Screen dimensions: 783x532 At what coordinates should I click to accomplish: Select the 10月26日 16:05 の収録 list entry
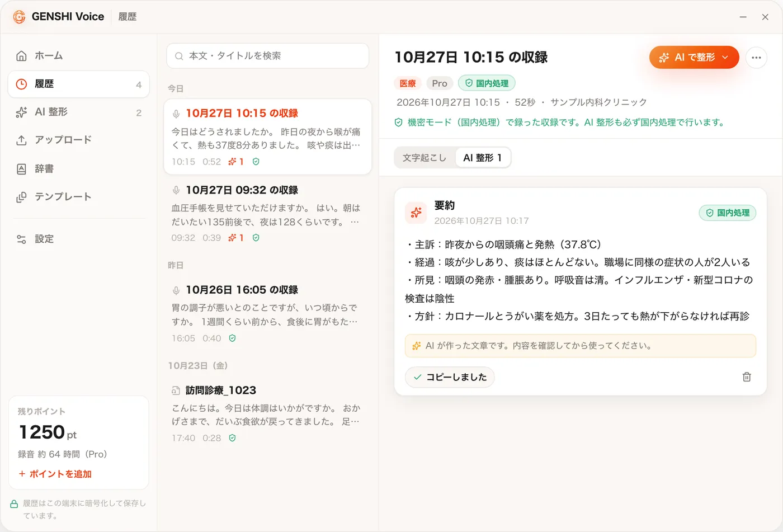268,314
